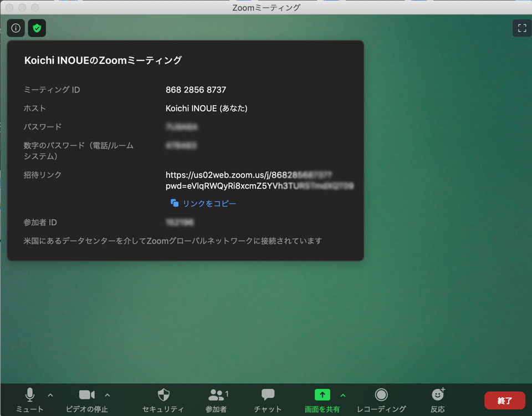Click the green encryption shield icon
The width and height of the screenshot is (532, 416).
pyautogui.click(x=37, y=28)
